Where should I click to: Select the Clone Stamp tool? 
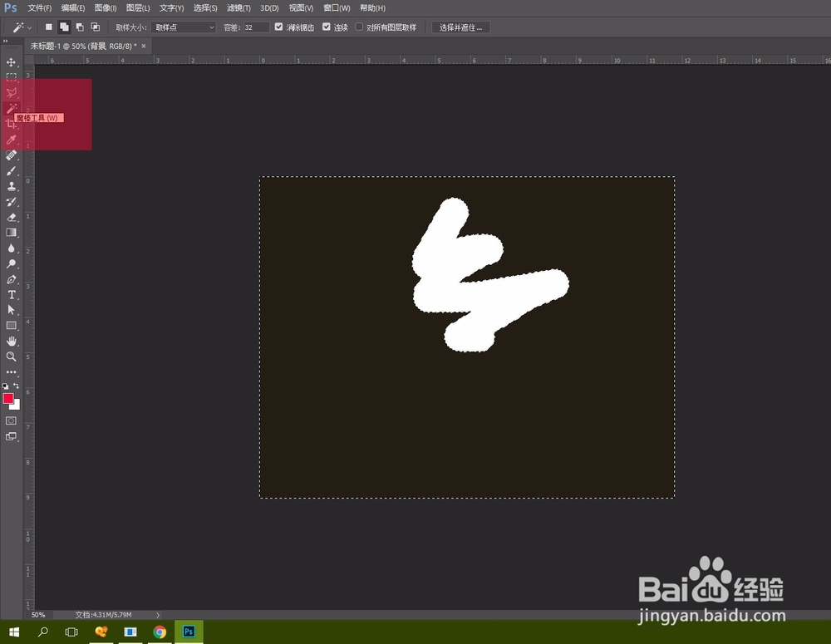pyautogui.click(x=11, y=186)
